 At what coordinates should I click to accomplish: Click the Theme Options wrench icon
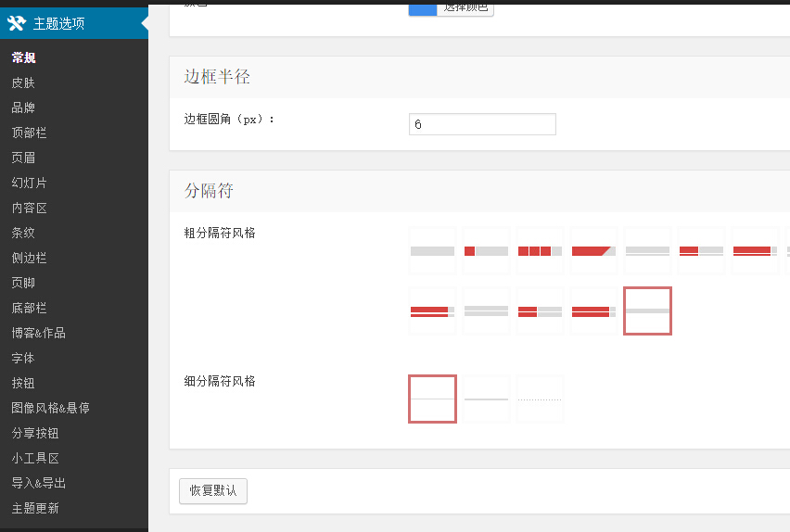[x=16, y=23]
